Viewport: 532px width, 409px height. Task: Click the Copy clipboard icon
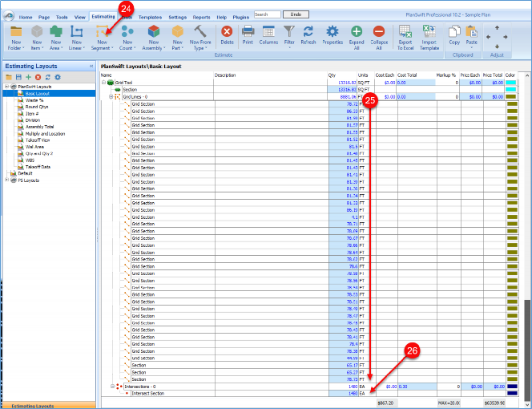pos(454,31)
